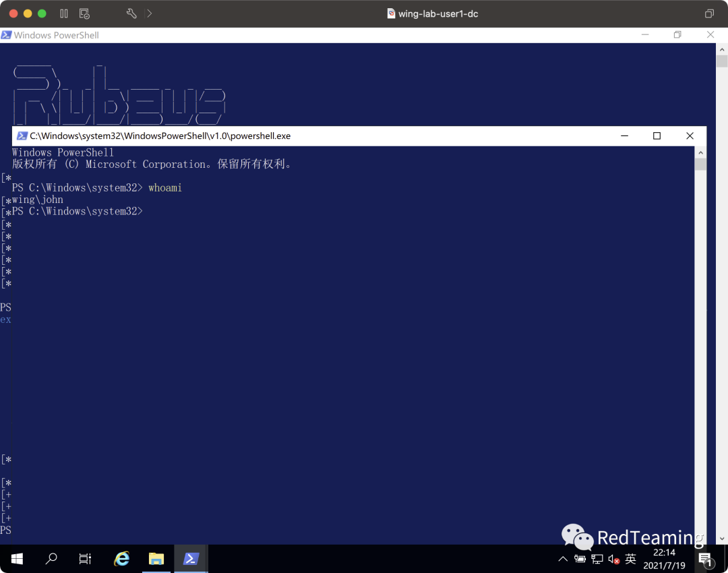Open the Windows Start menu
Viewport: 728px width, 573px height.
pyautogui.click(x=17, y=559)
